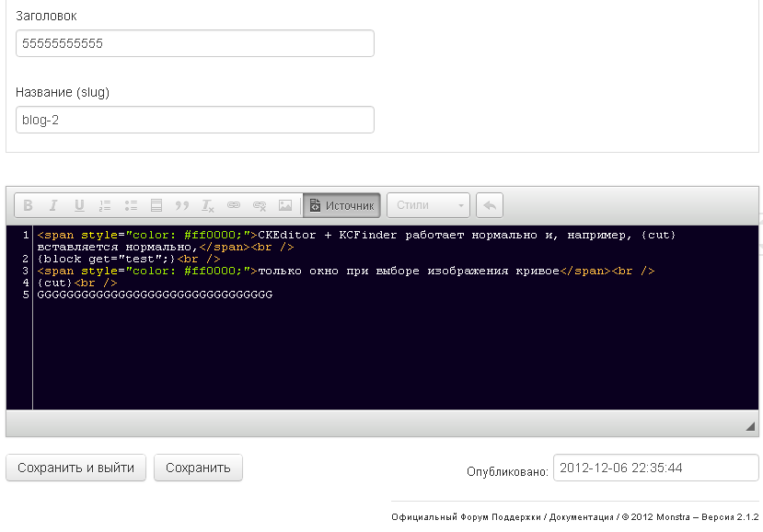Click the insert image icon
This screenshot has width=763, height=532.
(x=285, y=205)
